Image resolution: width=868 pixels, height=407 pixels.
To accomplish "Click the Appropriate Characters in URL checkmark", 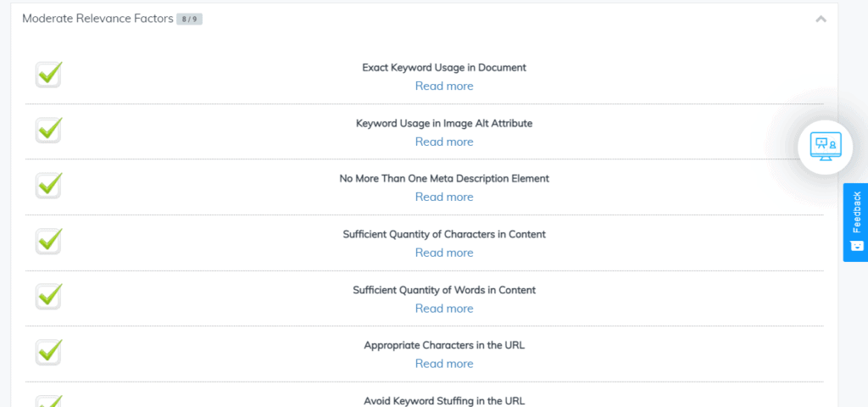I will [x=48, y=352].
